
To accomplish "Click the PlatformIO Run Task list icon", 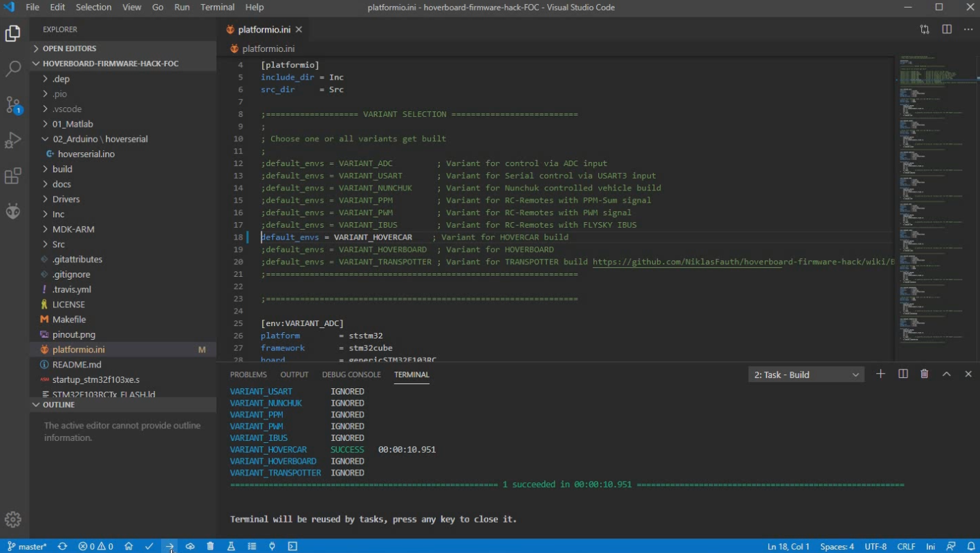I will [252, 546].
